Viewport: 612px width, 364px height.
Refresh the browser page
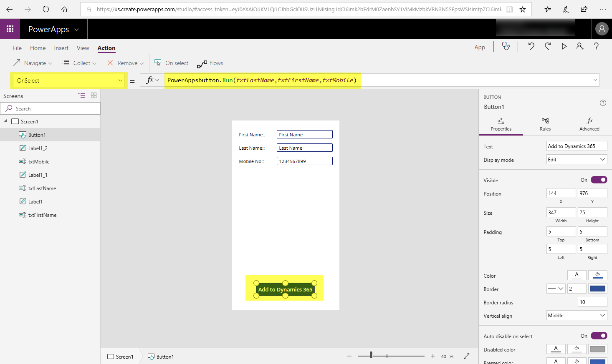coord(46,9)
